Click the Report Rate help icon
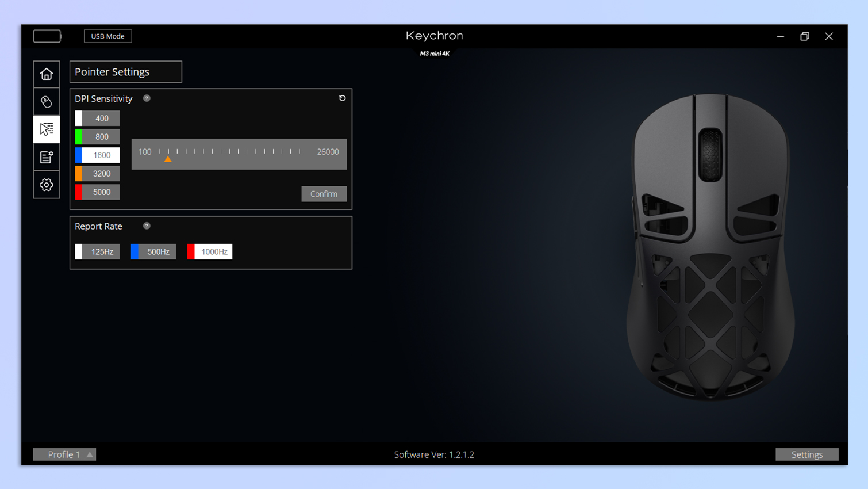 pos(147,226)
